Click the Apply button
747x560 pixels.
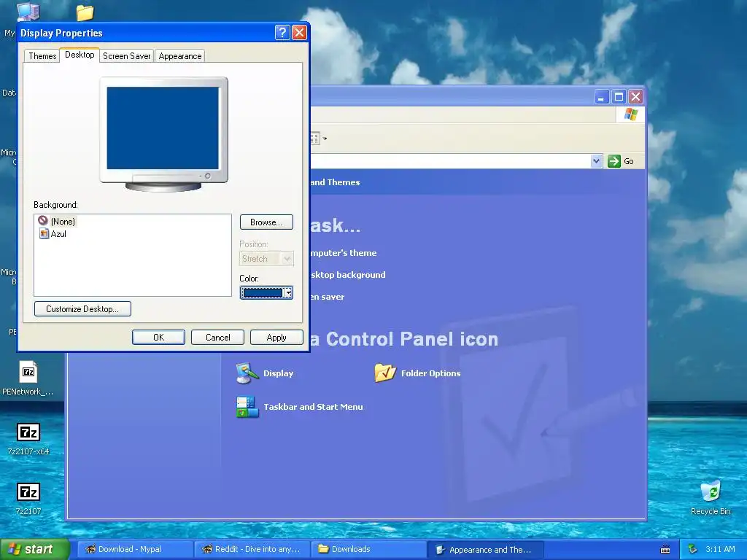tap(276, 337)
